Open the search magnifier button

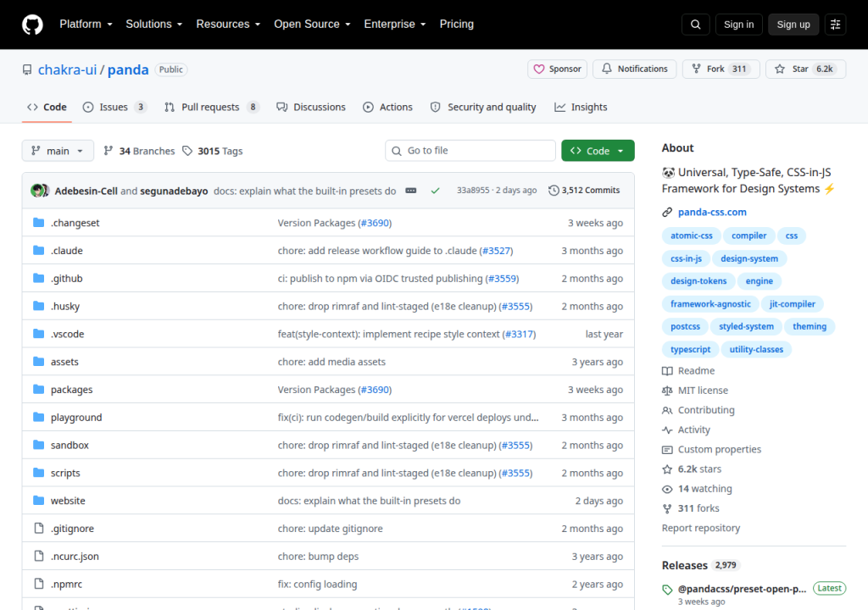696,25
